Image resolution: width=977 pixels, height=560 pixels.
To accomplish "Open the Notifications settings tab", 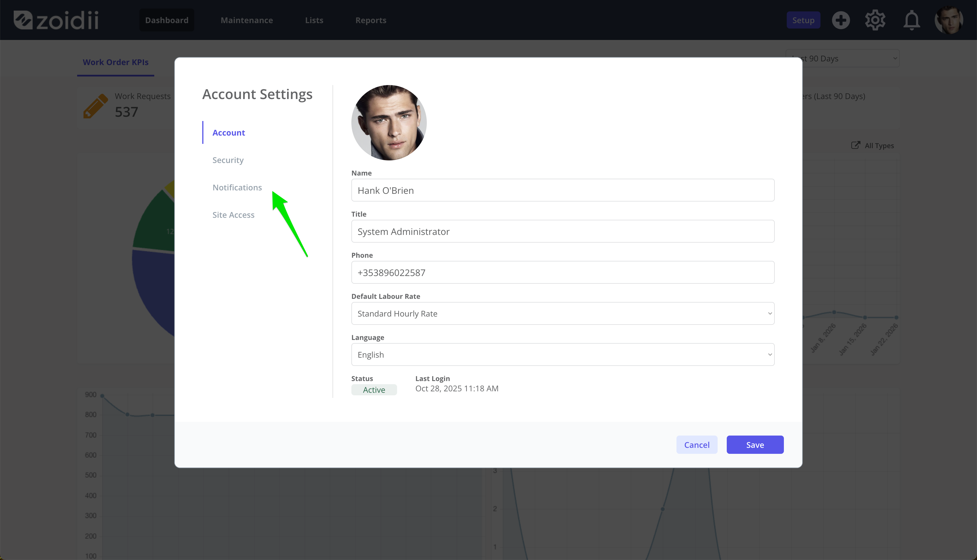I will pos(237,187).
